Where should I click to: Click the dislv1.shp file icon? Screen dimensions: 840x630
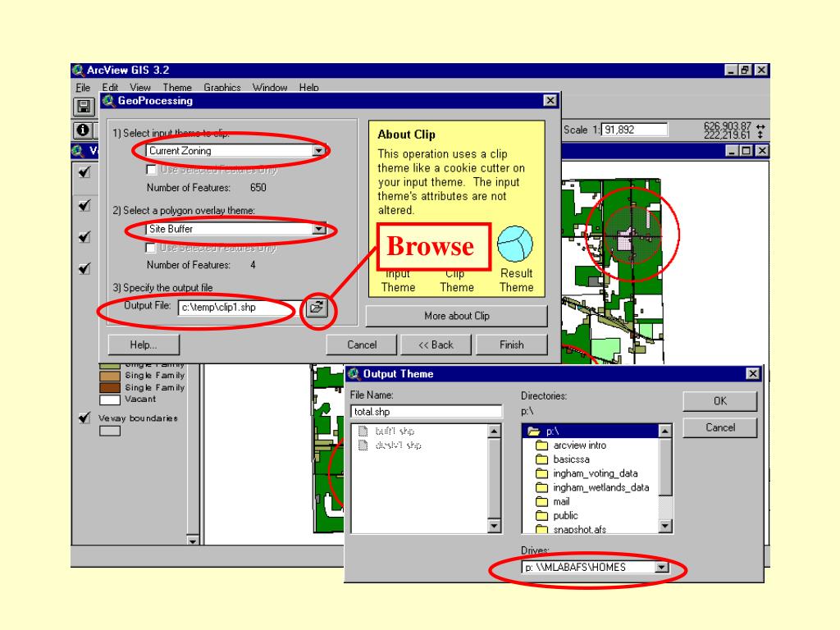363,445
